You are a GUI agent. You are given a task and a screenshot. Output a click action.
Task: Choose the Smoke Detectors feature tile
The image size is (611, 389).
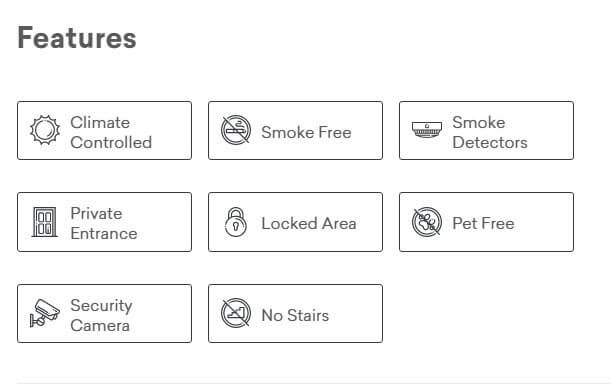click(x=486, y=131)
